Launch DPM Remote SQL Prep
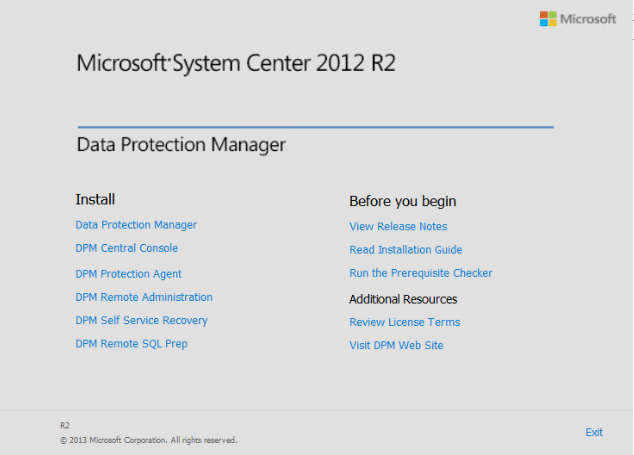 pos(131,344)
